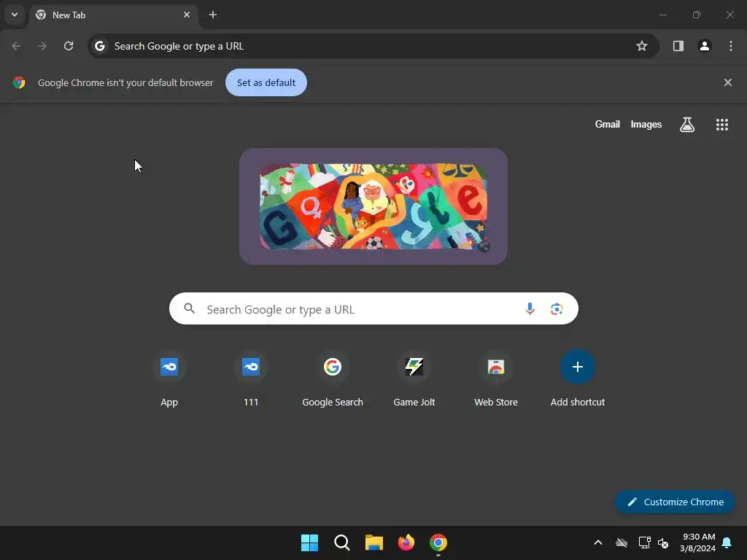This screenshot has width=747, height=560.
Task: Open taskbar Search
Action: tap(341, 542)
